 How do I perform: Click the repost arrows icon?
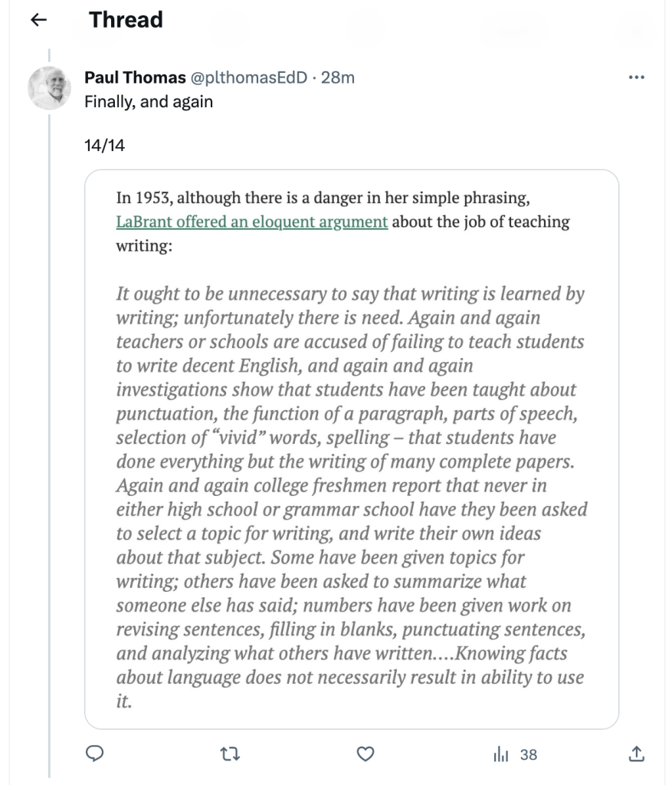pyautogui.click(x=229, y=754)
